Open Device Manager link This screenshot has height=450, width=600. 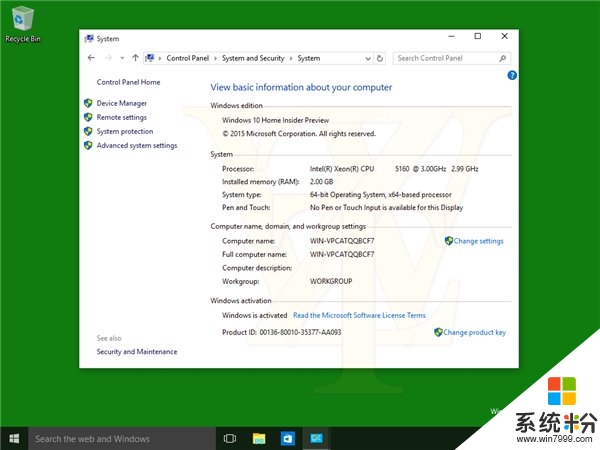click(122, 103)
